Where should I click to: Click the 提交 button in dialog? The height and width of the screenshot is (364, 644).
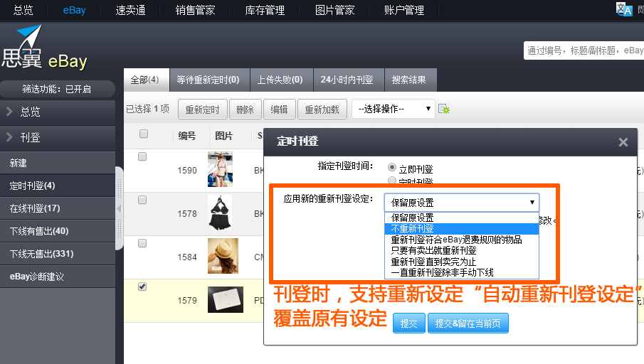(408, 323)
